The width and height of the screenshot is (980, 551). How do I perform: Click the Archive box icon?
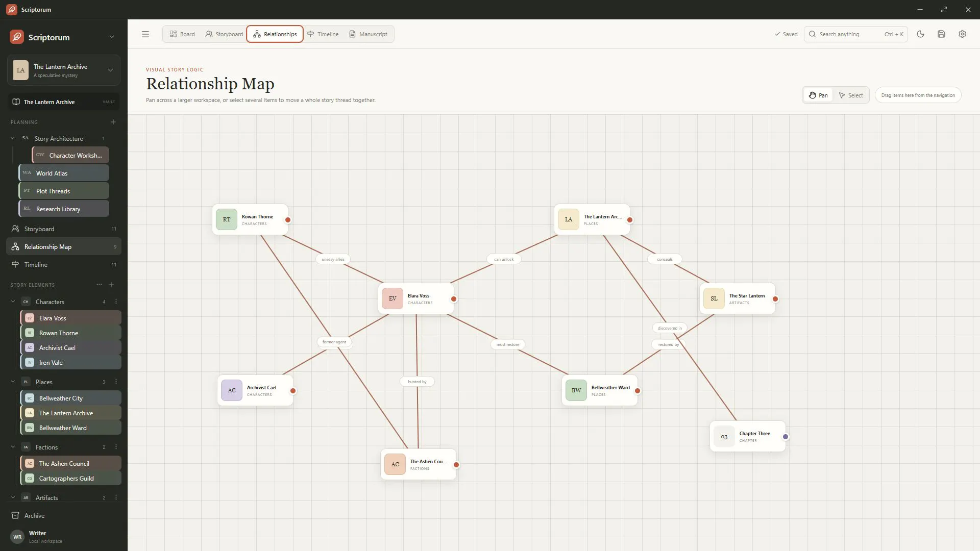point(15,515)
